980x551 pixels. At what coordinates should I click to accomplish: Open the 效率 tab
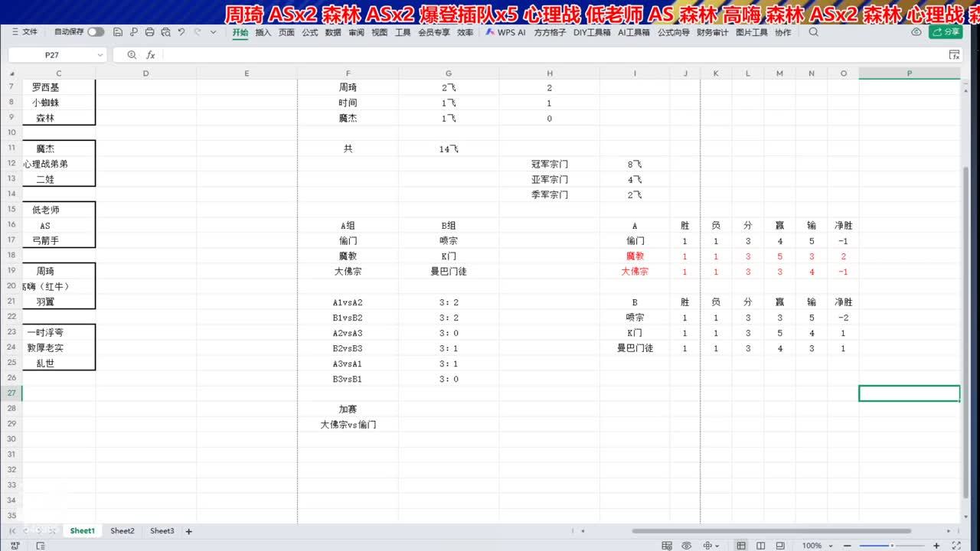click(x=465, y=33)
